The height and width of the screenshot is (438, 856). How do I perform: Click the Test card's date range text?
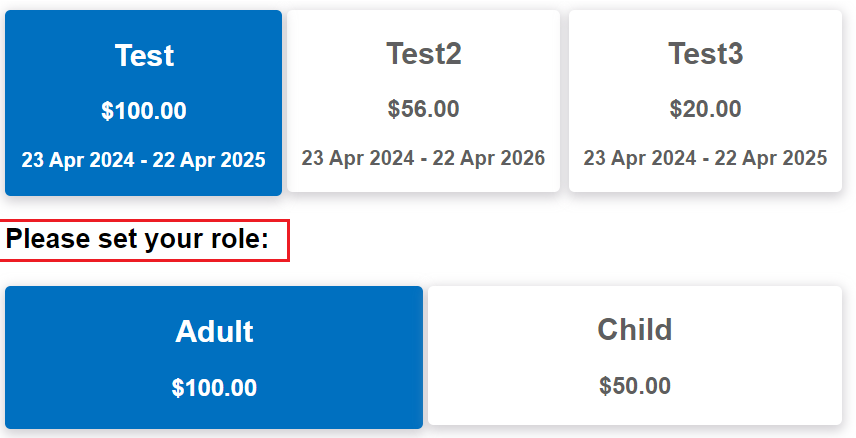(144, 160)
